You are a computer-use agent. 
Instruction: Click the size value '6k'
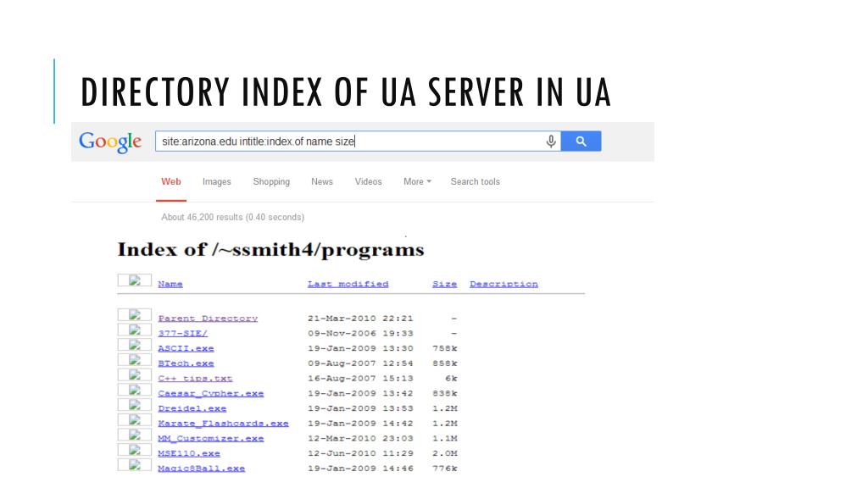[x=451, y=379]
